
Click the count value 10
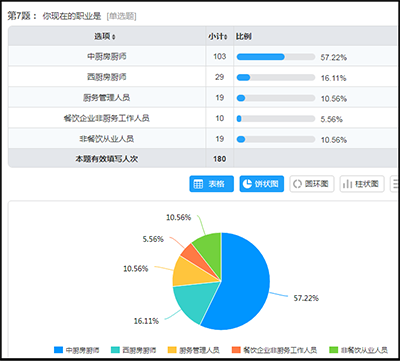[219, 118]
